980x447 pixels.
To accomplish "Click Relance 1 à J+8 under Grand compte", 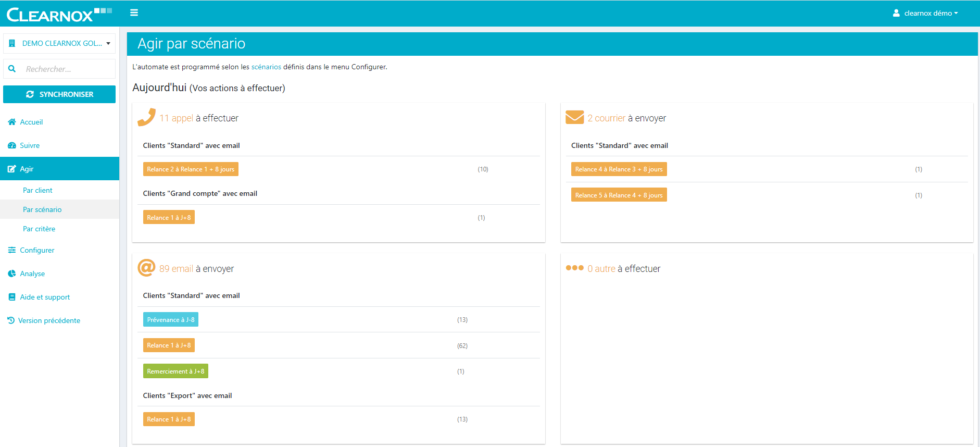I will point(169,217).
